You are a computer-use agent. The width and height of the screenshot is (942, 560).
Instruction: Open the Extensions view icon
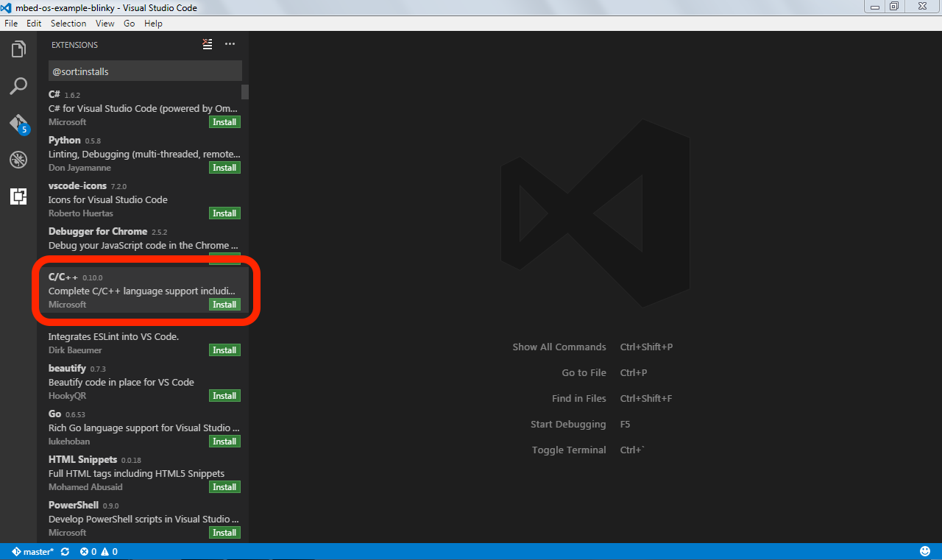click(x=18, y=196)
